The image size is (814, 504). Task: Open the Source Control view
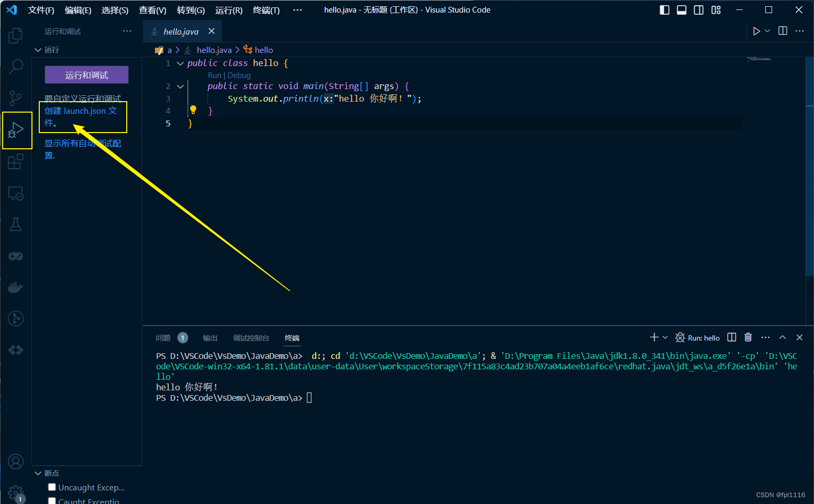[15, 98]
